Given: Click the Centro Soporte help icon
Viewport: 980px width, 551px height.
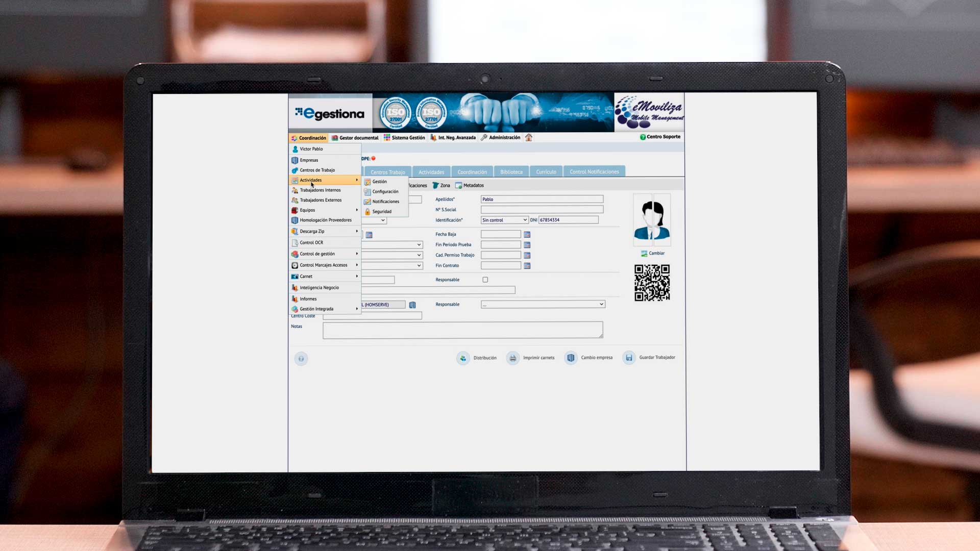Looking at the screenshot, I should pyautogui.click(x=643, y=137).
